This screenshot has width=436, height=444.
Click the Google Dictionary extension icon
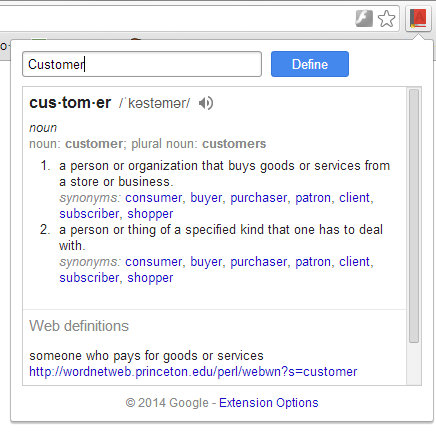tap(418, 19)
